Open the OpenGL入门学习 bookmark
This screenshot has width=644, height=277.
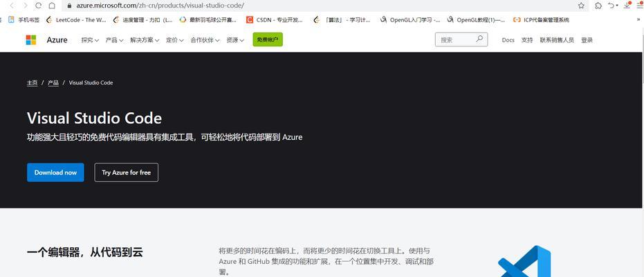coord(410,19)
